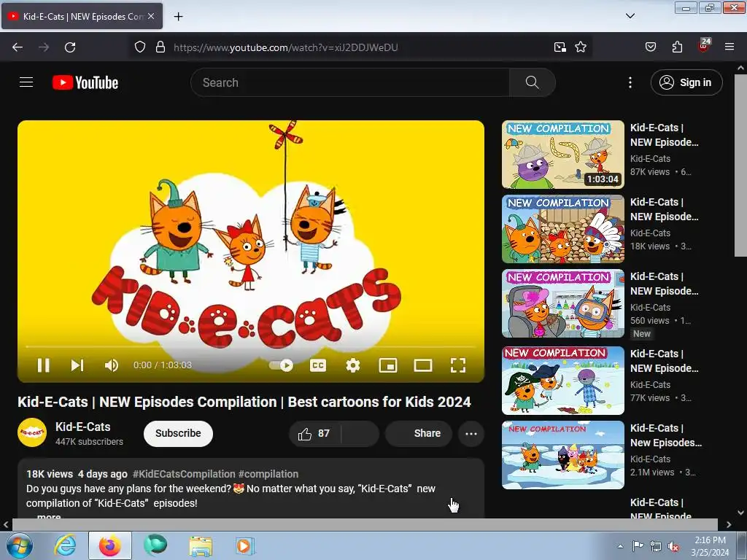The height and width of the screenshot is (560, 747).
Task: Save page to Pocket
Action: pyautogui.click(x=650, y=47)
